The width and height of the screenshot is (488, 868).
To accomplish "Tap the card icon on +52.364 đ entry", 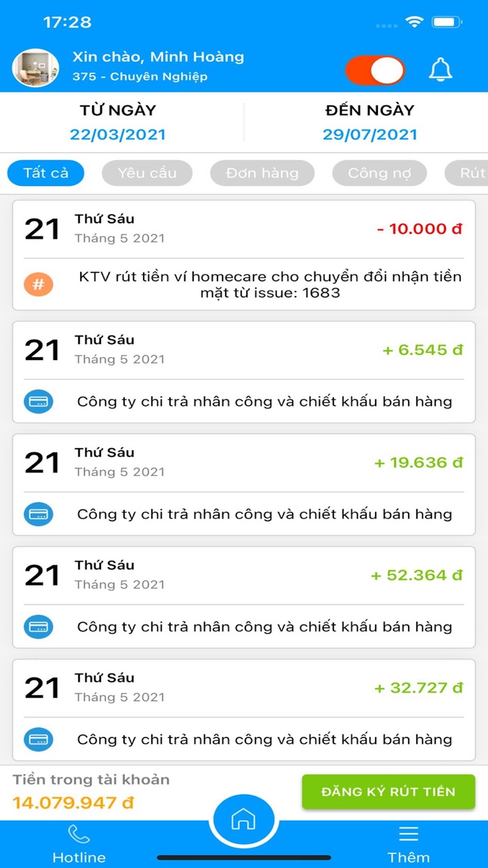I will [38, 627].
